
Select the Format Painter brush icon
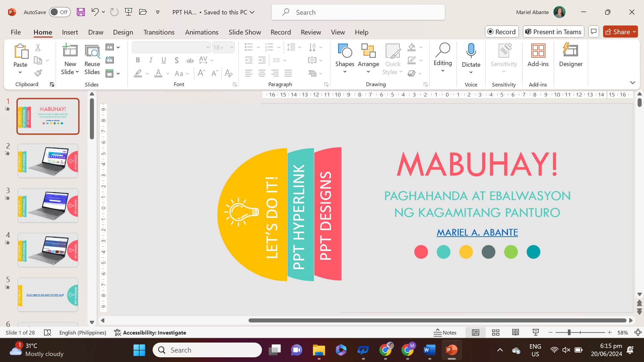(38, 73)
